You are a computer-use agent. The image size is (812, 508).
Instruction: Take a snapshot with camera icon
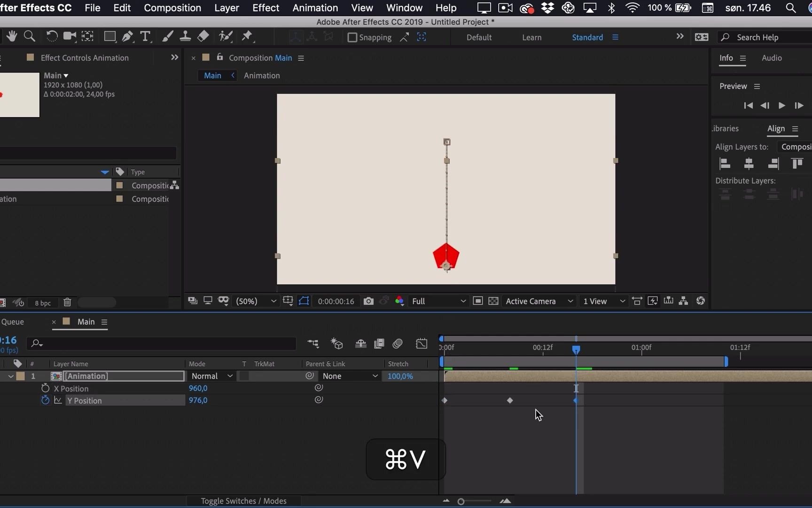(368, 301)
